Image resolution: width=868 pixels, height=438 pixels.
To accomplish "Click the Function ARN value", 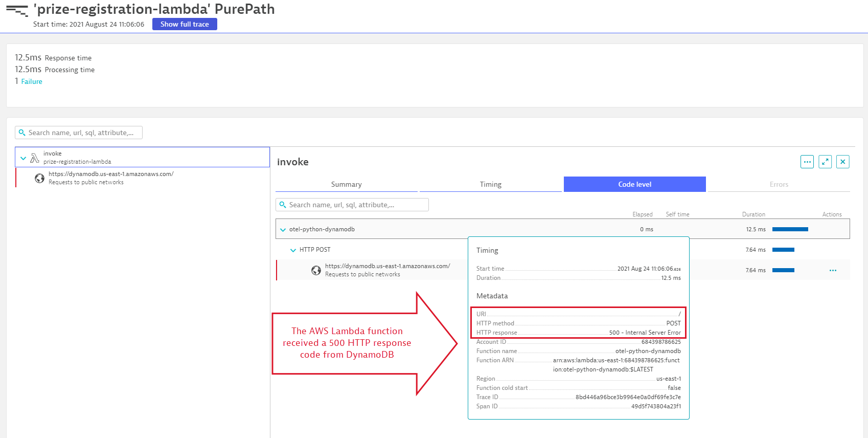I will pyautogui.click(x=616, y=365).
